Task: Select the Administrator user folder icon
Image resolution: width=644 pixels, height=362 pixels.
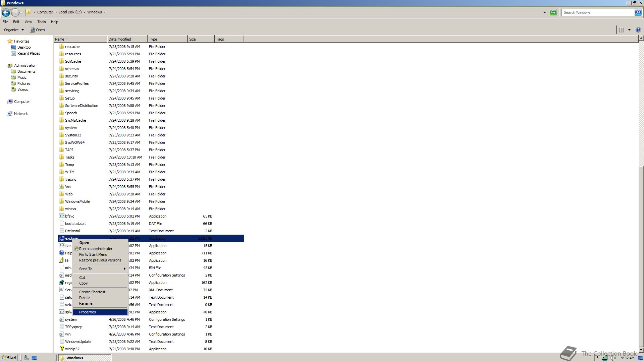Action: pos(10,65)
